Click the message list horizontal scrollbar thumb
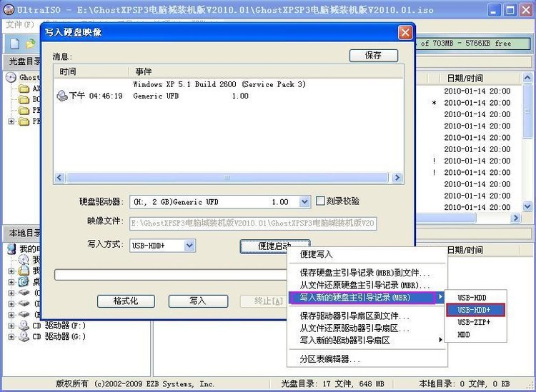This screenshot has height=392, width=536. pos(227,178)
